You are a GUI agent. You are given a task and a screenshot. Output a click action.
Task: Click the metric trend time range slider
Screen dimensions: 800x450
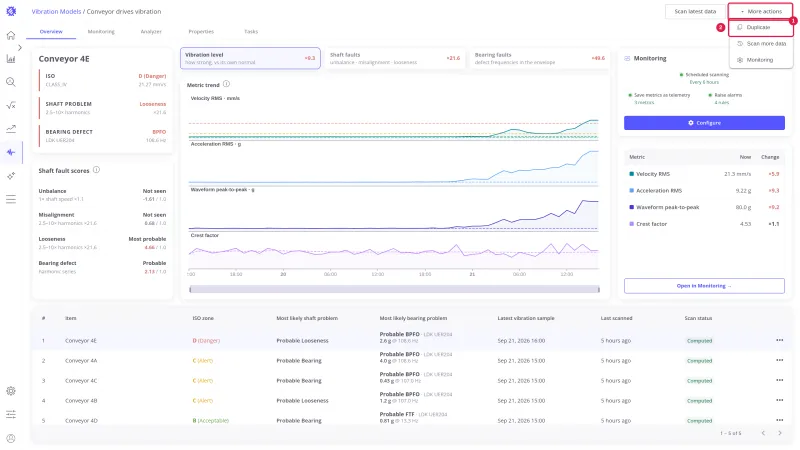pyautogui.click(x=394, y=289)
